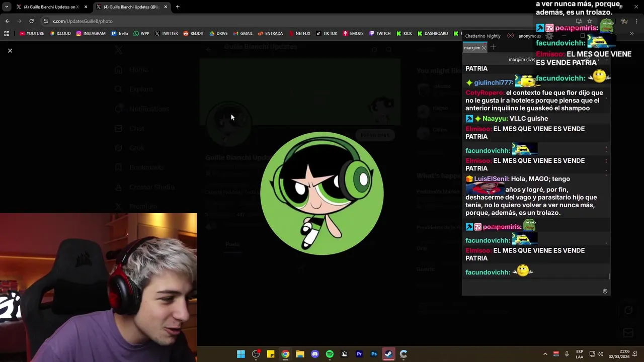Open the emote picker in Chatterino

click(x=605, y=291)
